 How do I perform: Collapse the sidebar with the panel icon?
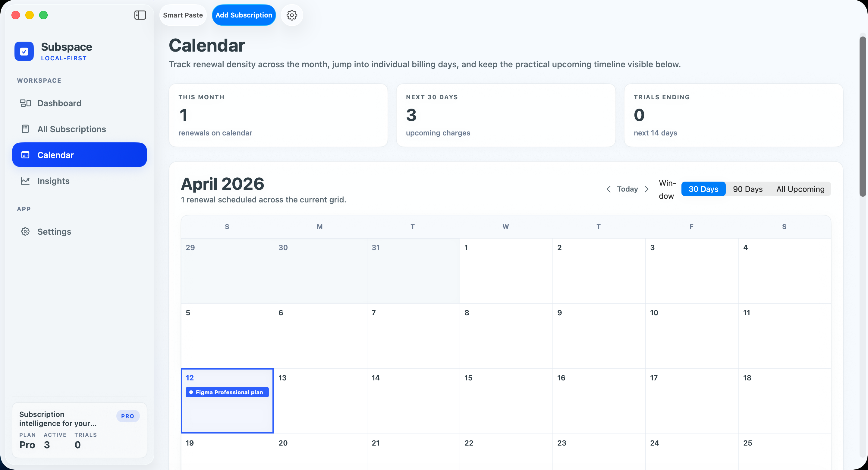coord(140,15)
